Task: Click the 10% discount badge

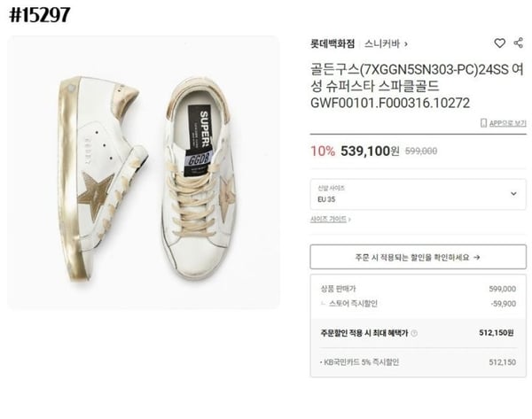Action: [x=323, y=151]
